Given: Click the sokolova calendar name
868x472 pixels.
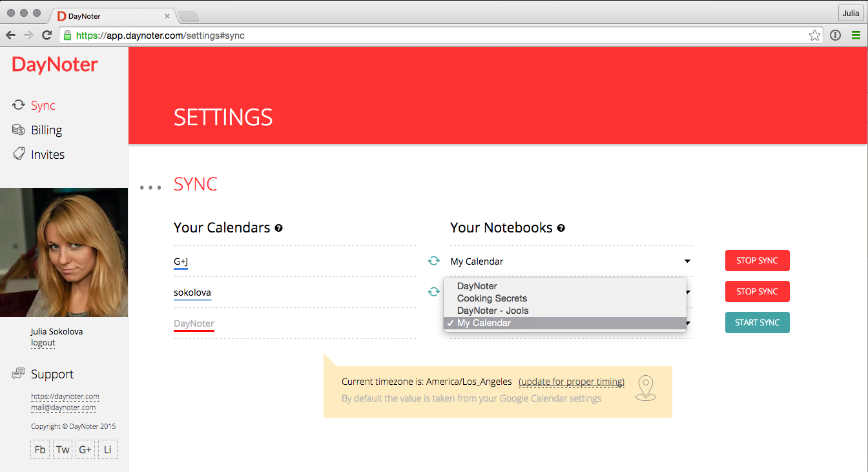Looking at the screenshot, I should pyautogui.click(x=192, y=292).
